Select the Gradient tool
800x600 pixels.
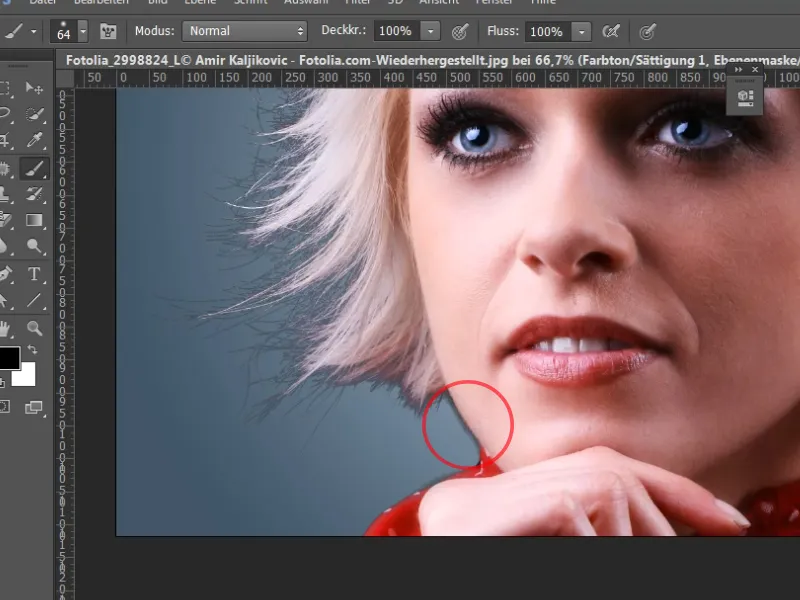(x=34, y=220)
